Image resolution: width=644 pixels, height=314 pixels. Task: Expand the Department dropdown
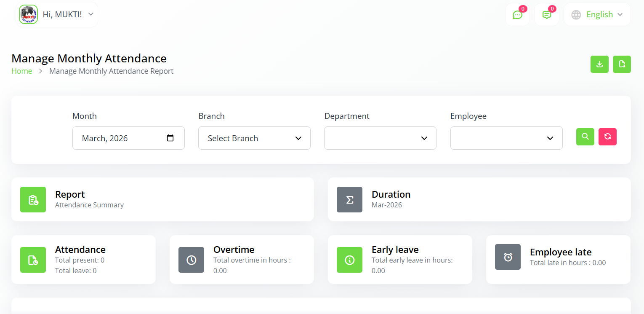(x=380, y=138)
